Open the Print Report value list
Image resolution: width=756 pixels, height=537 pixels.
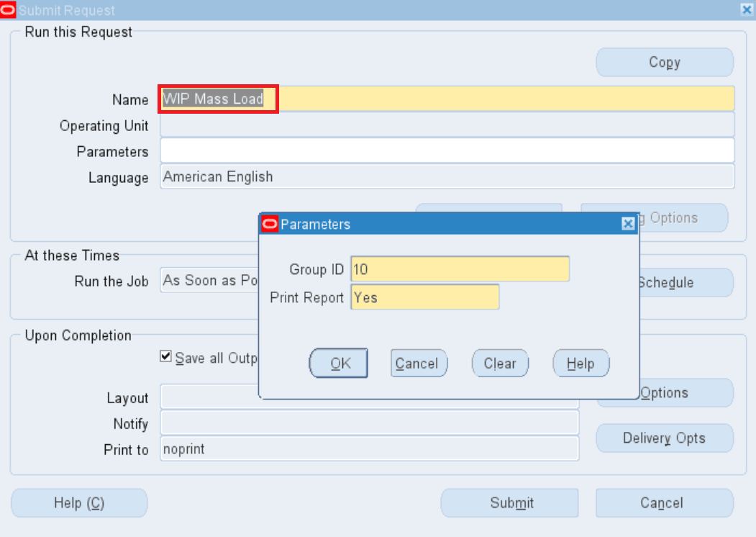pyautogui.click(x=424, y=297)
